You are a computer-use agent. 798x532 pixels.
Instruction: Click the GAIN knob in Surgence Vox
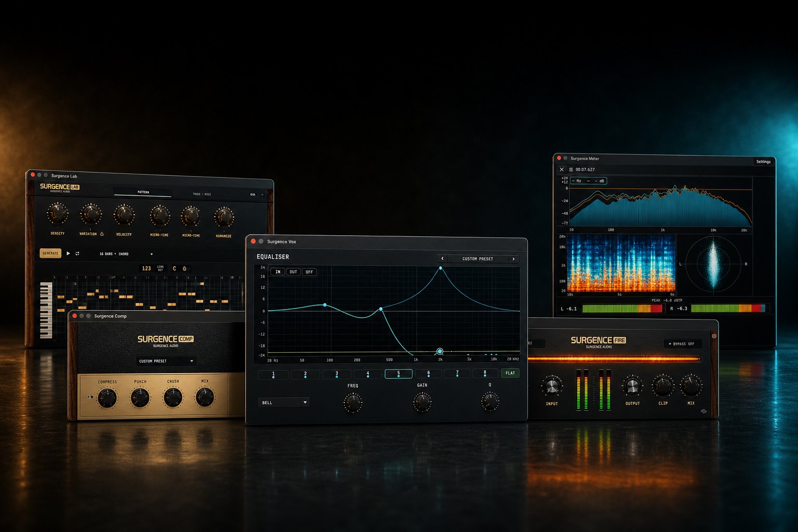(422, 402)
